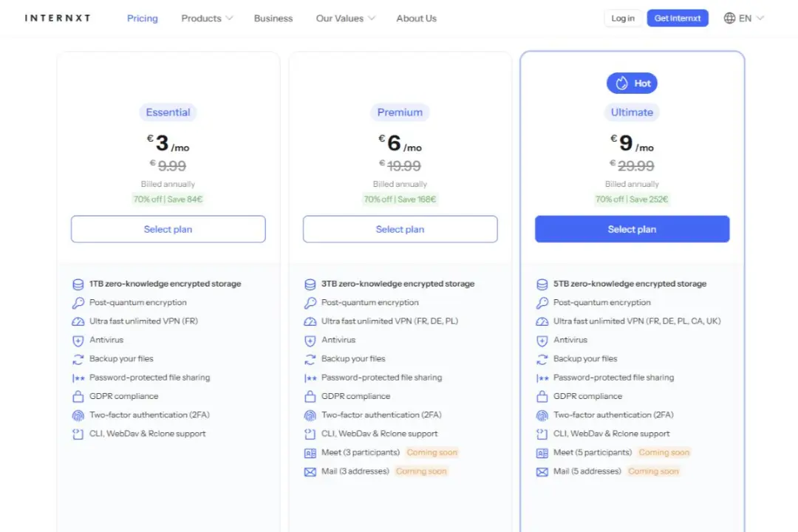Expand the Our Values menu
This screenshot has width=798, height=532.
345,18
